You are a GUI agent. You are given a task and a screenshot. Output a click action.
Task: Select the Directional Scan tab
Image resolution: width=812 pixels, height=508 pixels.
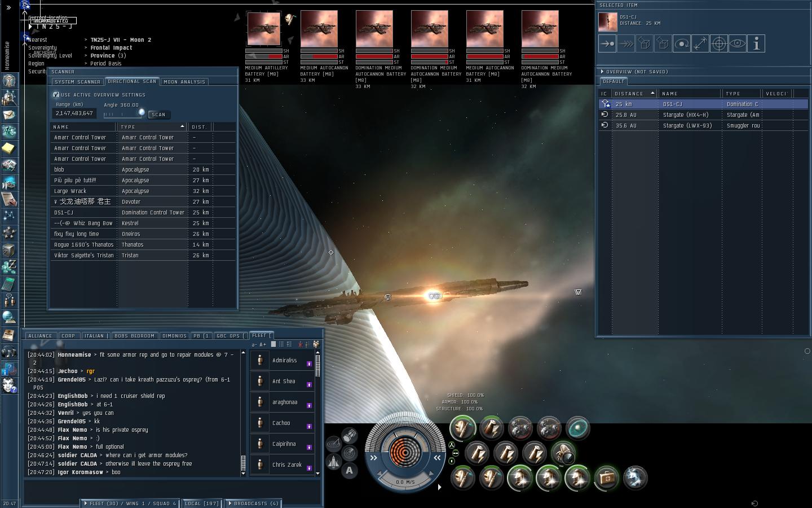tap(132, 81)
